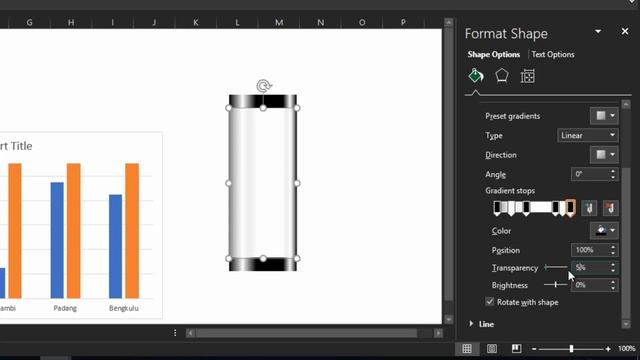Click the Format Shape pane scroll-down arrow

point(626,324)
